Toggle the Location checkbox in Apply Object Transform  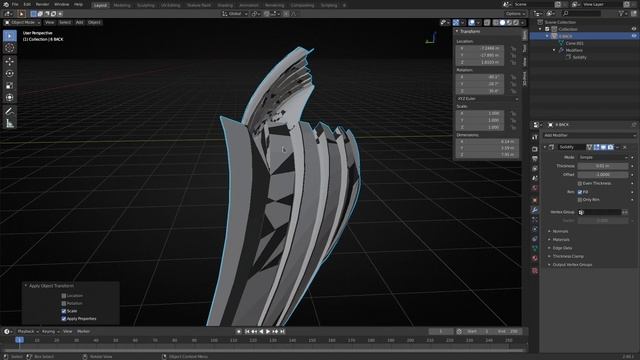64,296
